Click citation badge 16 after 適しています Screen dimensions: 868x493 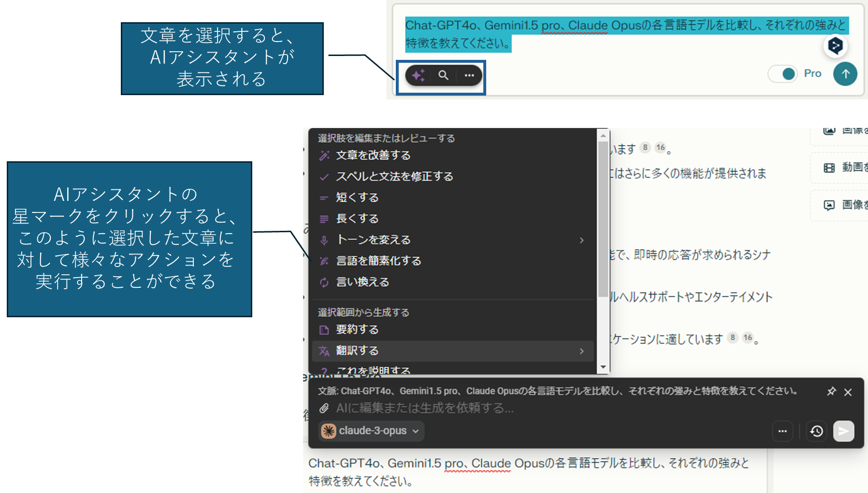748,337
